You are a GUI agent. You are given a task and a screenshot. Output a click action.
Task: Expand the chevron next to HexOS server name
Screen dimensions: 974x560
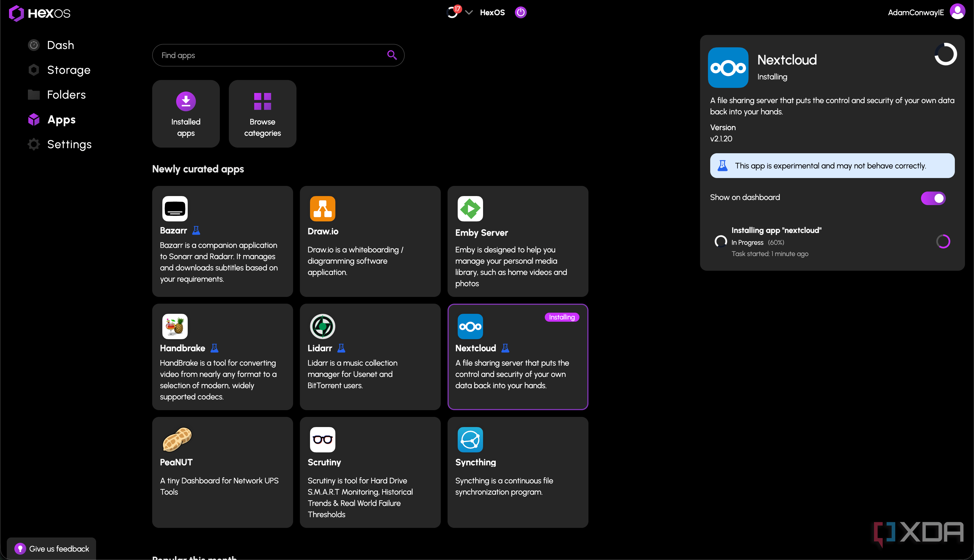coord(468,12)
